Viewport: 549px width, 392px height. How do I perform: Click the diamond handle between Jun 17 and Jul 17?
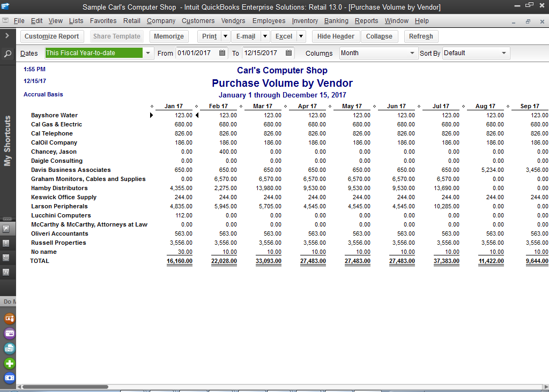[x=419, y=107]
